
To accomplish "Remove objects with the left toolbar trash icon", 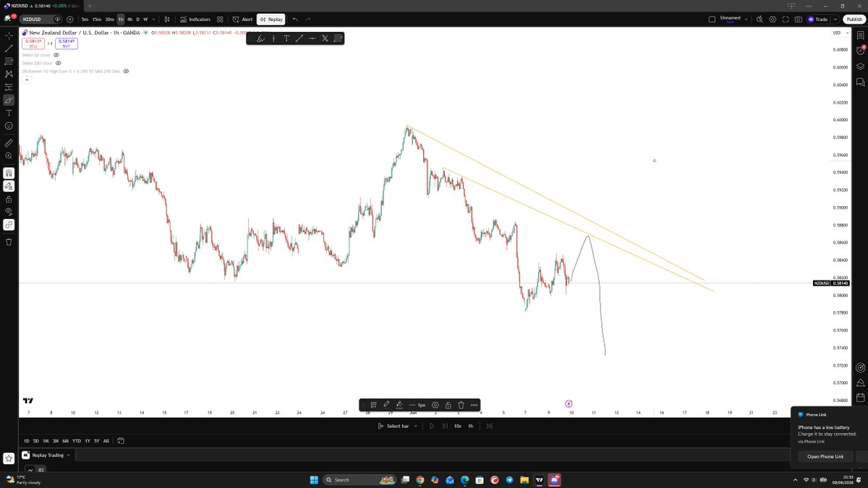I will click(x=9, y=242).
